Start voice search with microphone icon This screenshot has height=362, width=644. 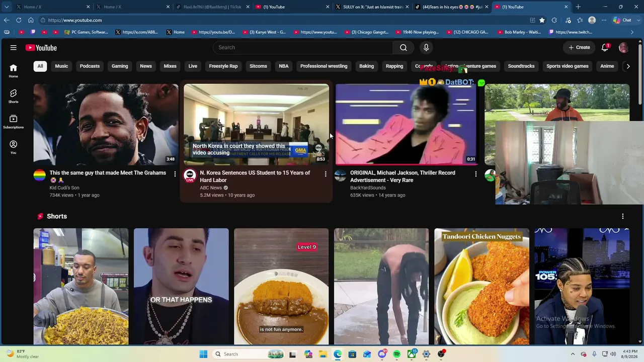pos(426,47)
